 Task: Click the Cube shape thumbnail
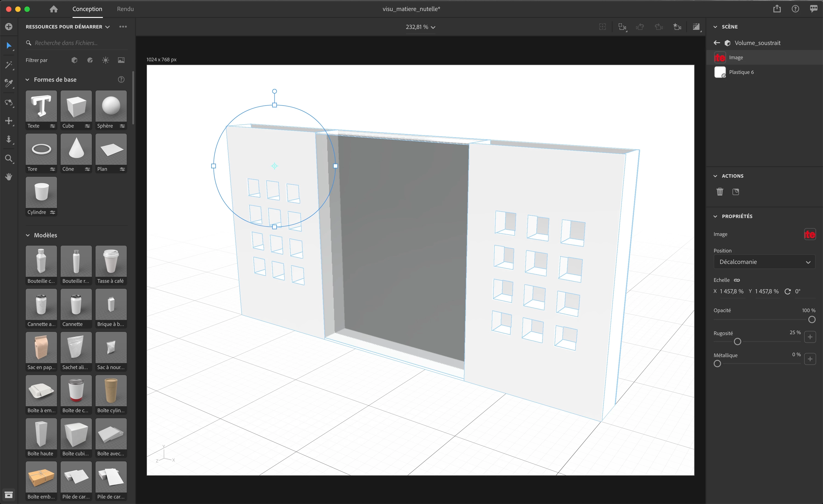[x=76, y=106]
